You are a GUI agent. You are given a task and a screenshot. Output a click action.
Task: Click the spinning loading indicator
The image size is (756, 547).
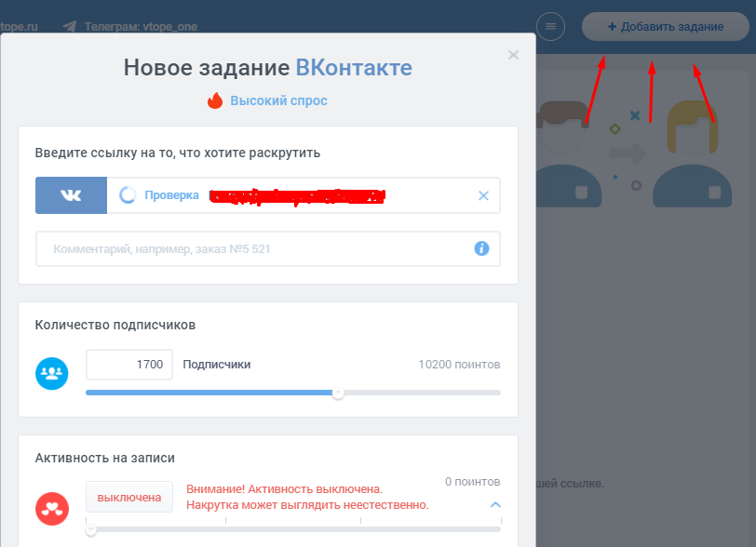pos(128,195)
